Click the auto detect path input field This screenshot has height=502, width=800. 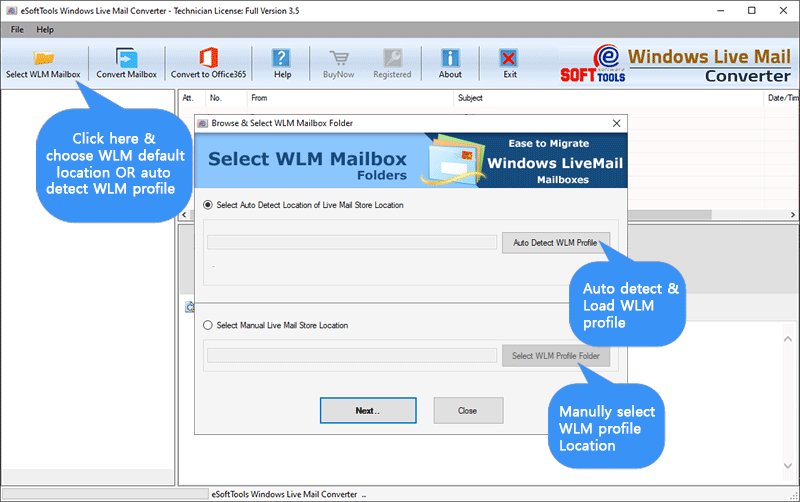(x=352, y=242)
